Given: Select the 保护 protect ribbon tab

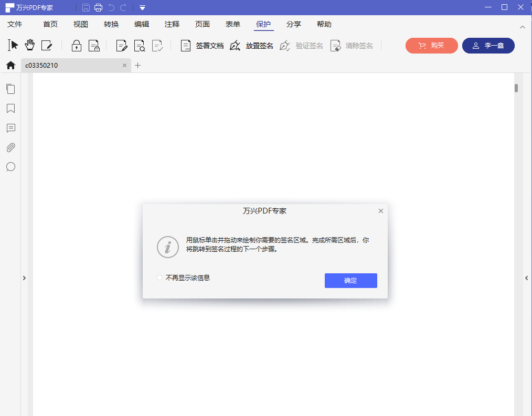Looking at the screenshot, I should [263, 24].
